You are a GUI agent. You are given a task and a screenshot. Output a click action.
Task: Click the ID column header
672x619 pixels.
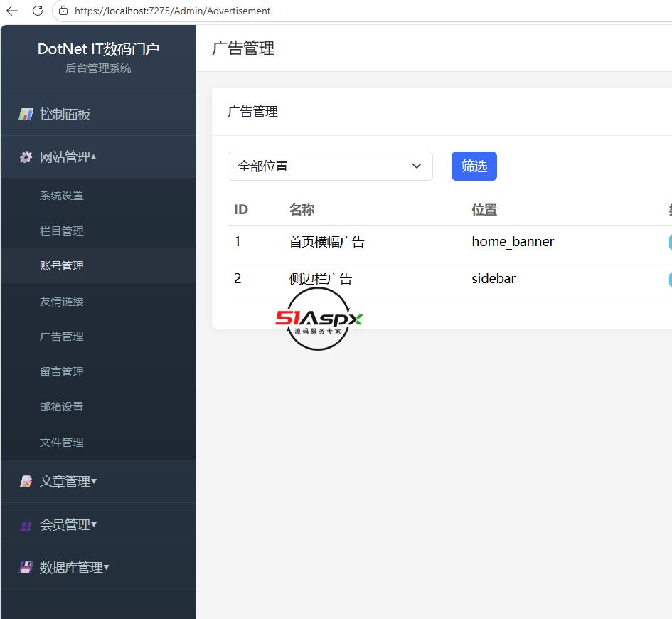241,210
